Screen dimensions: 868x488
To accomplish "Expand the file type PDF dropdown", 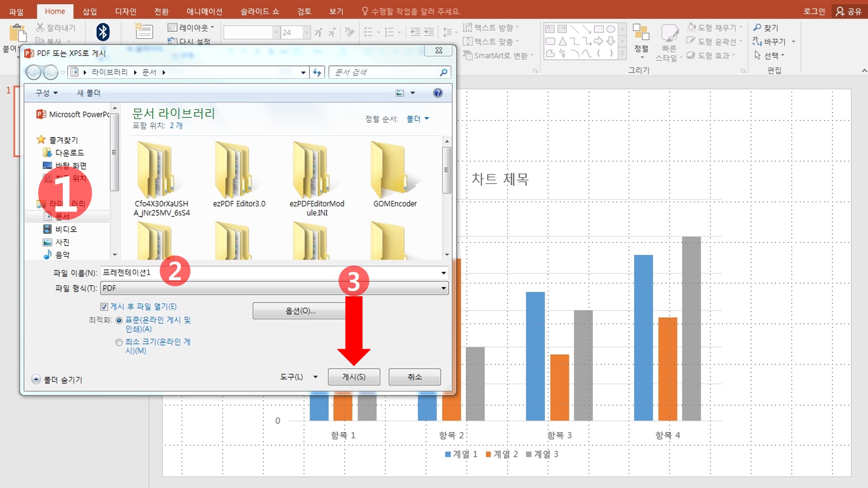I will coord(443,288).
